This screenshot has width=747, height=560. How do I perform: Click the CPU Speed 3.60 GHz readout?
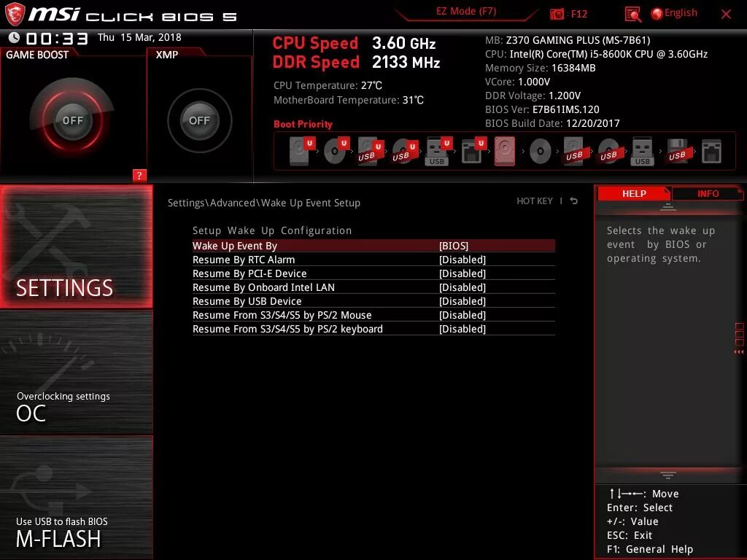[354, 43]
